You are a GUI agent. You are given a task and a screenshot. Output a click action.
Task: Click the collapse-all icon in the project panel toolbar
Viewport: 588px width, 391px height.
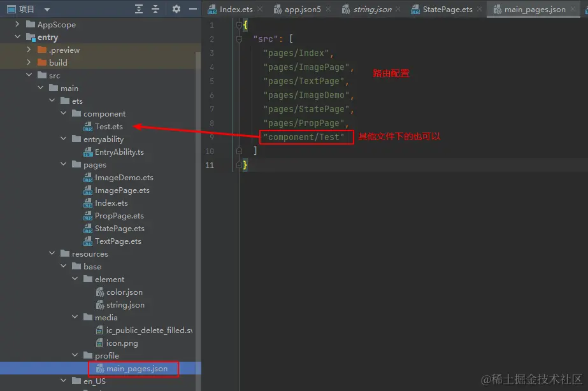(155, 9)
